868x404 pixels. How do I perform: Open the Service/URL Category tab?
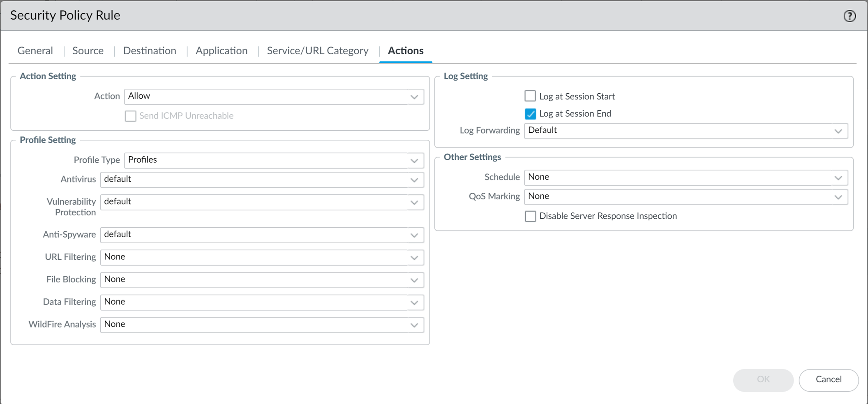click(x=318, y=51)
